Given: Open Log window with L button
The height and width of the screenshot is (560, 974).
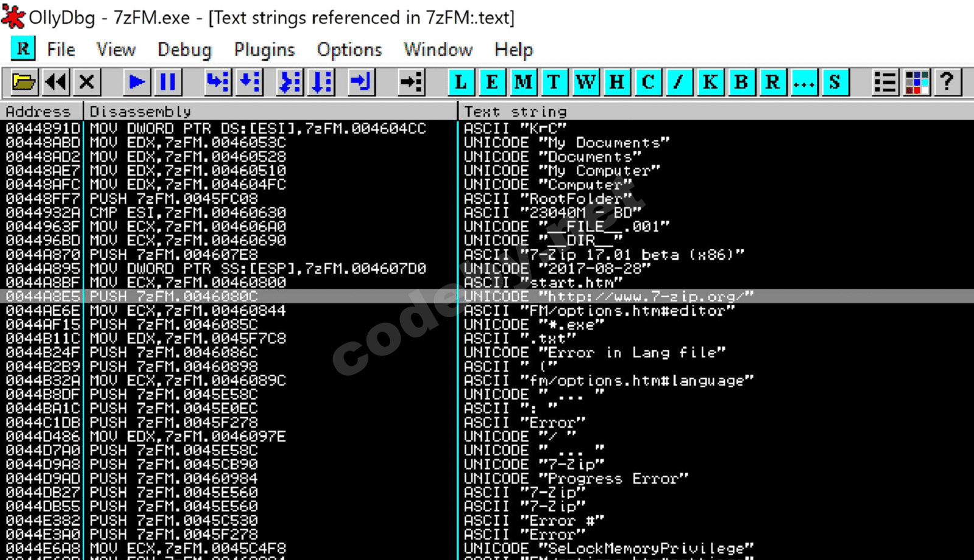Looking at the screenshot, I should coord(461,82).
